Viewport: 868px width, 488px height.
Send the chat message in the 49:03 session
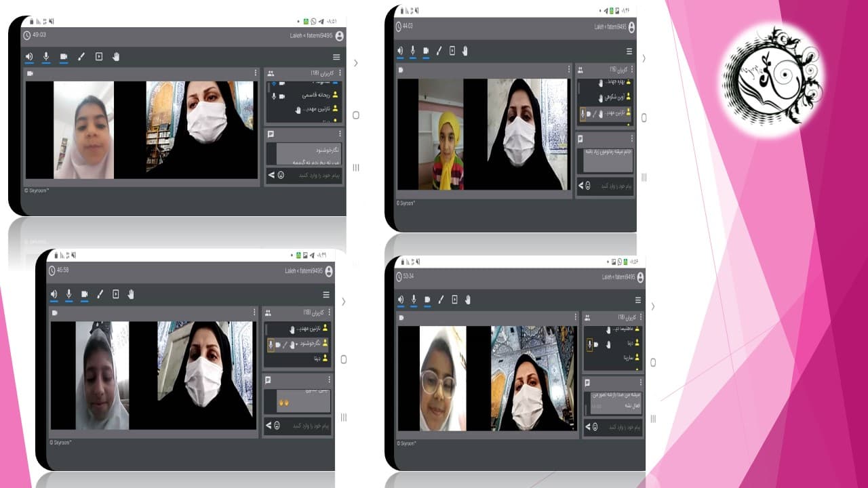(x=271, y=176)
